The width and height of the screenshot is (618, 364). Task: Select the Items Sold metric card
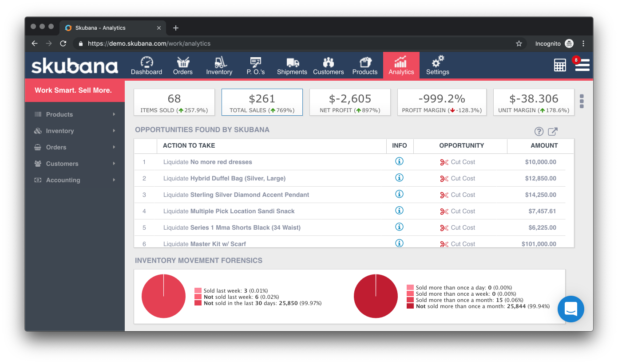pos(174,102)
